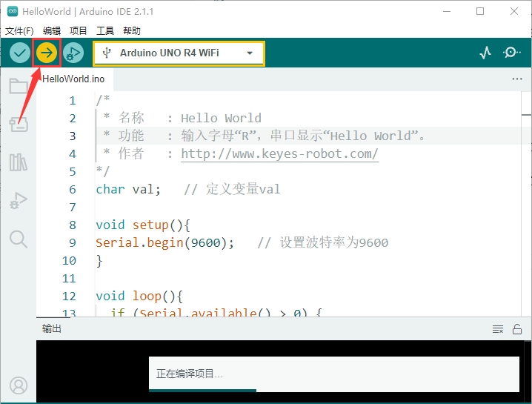Expand the board selector dropdown arrow
This screenshot has width=532, height=404.
[250, 53]
